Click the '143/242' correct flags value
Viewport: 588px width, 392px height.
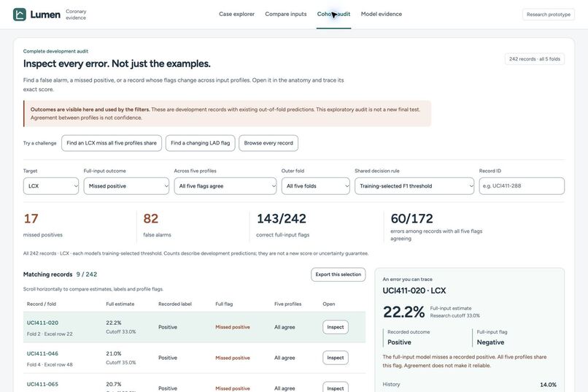(282, 218)
